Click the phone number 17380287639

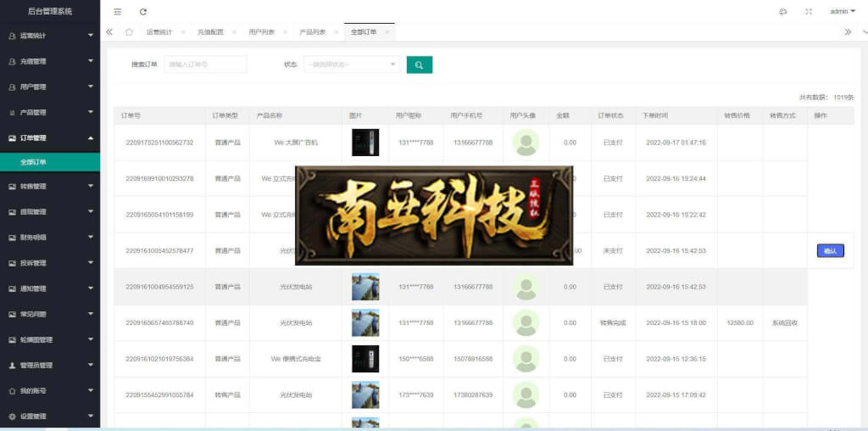[x=473, y=395]
